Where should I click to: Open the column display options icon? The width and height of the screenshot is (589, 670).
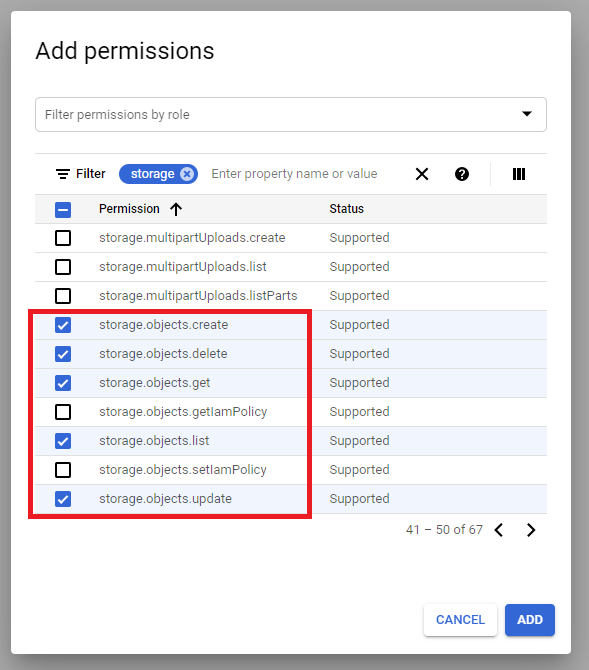[518, 174]
